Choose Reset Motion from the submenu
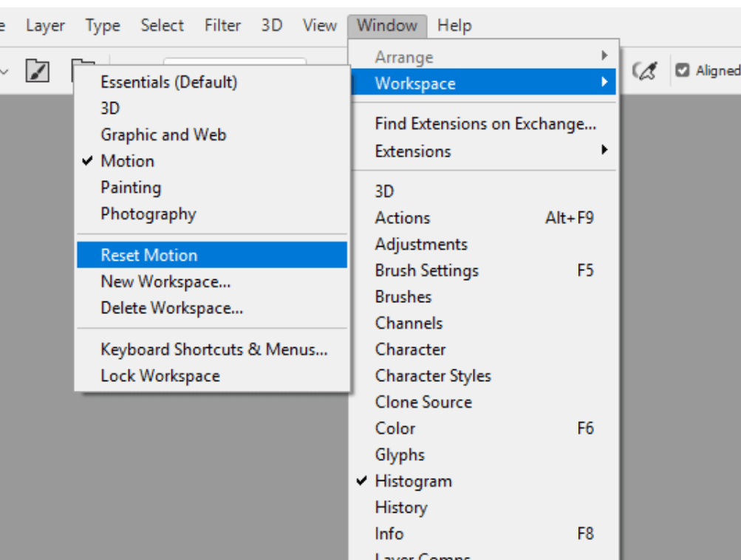The width and height of the screenshot is (741, 560). 149,255
